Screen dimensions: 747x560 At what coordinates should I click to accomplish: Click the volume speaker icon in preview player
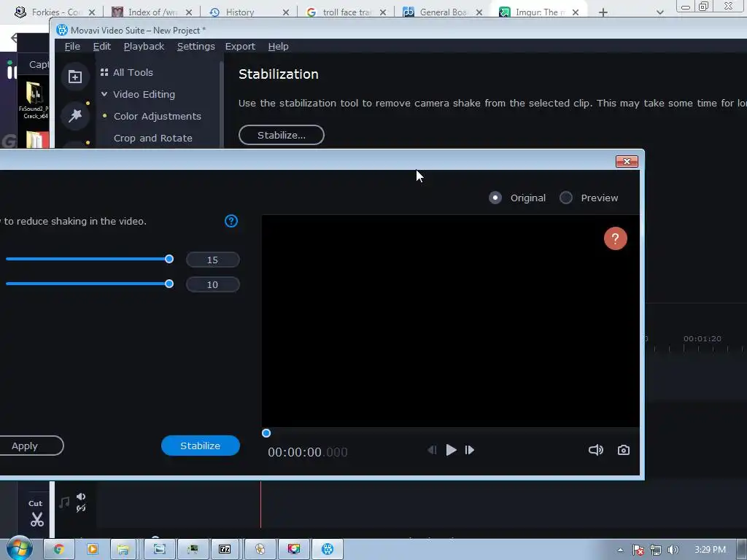pos(595,450)
